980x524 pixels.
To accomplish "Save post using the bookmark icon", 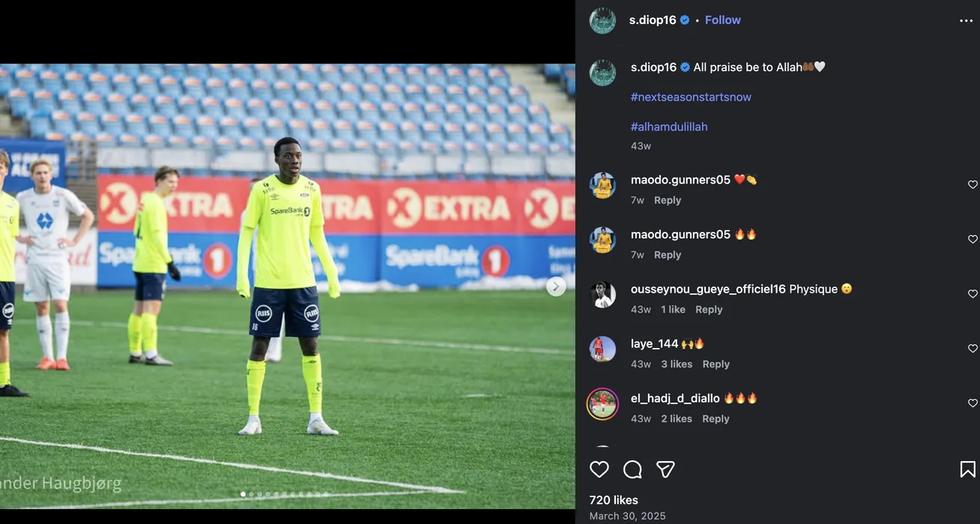I will pyautogui.click(x=967, y=469).
